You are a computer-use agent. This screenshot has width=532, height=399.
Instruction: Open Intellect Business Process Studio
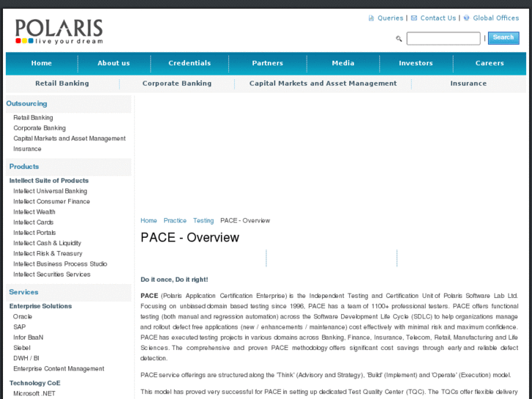pos(60,264)
